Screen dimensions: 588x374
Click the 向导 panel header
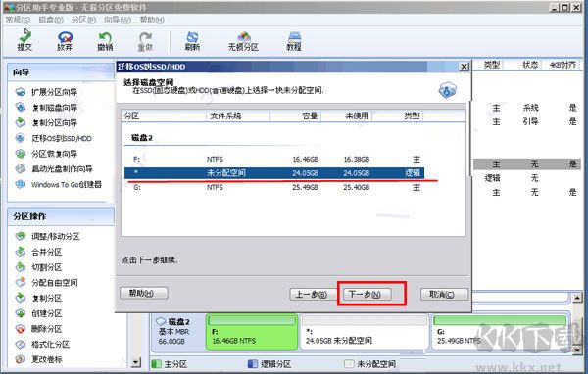[61, 71]
